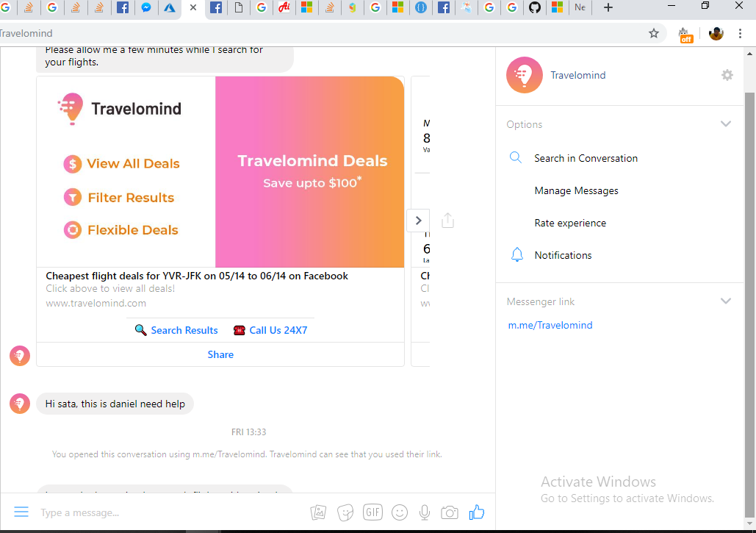Click the share arrow on the deals card
This screenshot has height=533, width=756.
[x=448, y=220]
